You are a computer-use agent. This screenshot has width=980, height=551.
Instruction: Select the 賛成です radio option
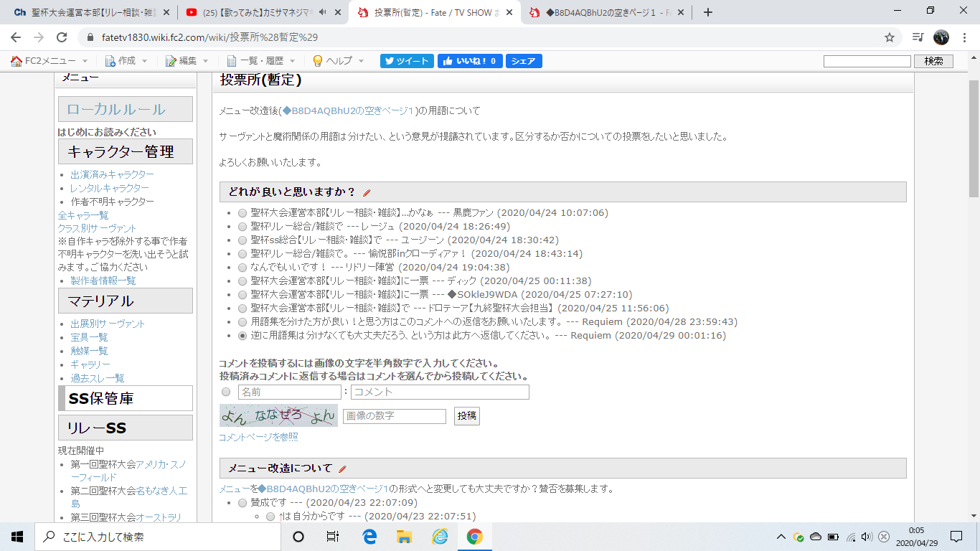click(242, 503)
